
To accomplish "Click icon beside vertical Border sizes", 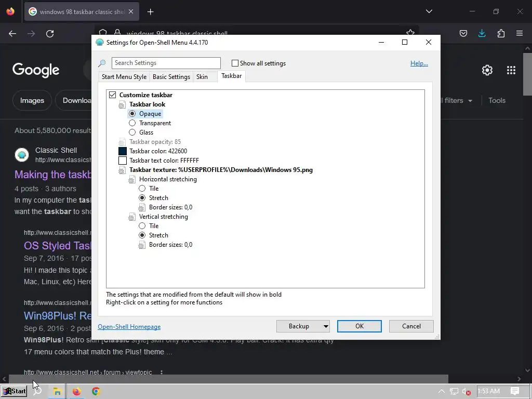I will pyautogui.click(x=142, y=245).
